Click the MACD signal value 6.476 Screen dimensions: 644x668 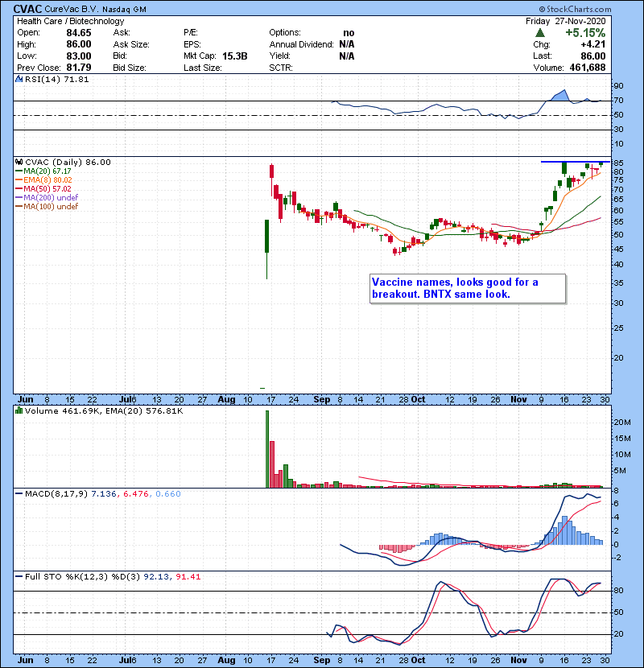[x=135, y=494]
